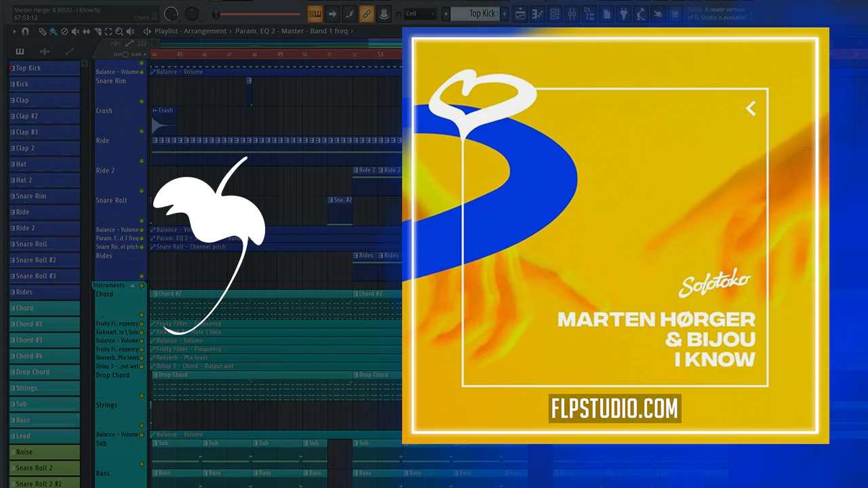Mute the Instruments group

142,285
